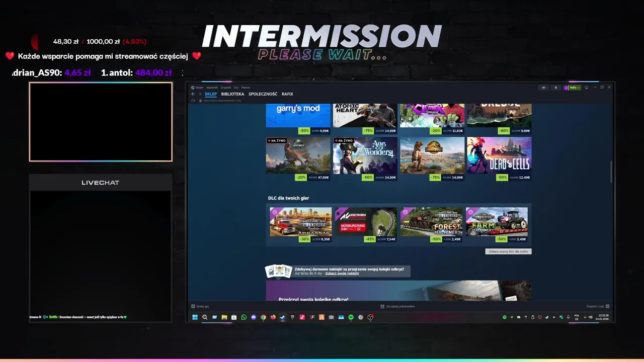Open Firefox from taskbar

pyautogui.click(x=273, y=317)
